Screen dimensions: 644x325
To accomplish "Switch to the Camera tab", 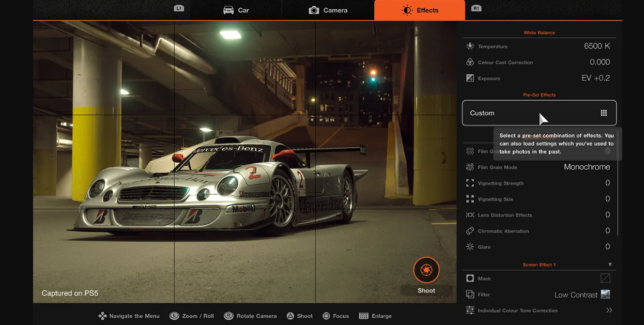I will [x=328, y=10].
